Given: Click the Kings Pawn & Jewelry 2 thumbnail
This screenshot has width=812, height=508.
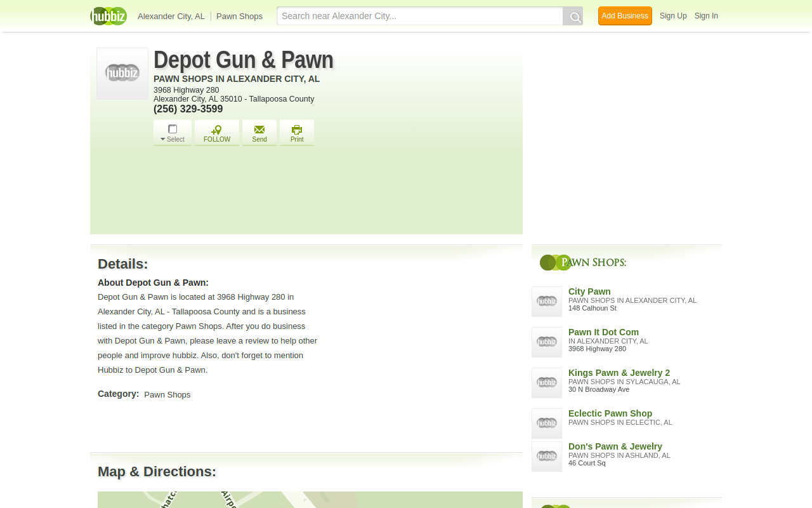Looking at the screenshot, I should click(x=547, y=383).
